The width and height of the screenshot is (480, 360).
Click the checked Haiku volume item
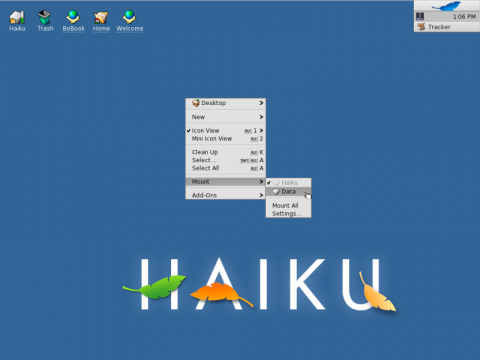(x=289, y=183)
